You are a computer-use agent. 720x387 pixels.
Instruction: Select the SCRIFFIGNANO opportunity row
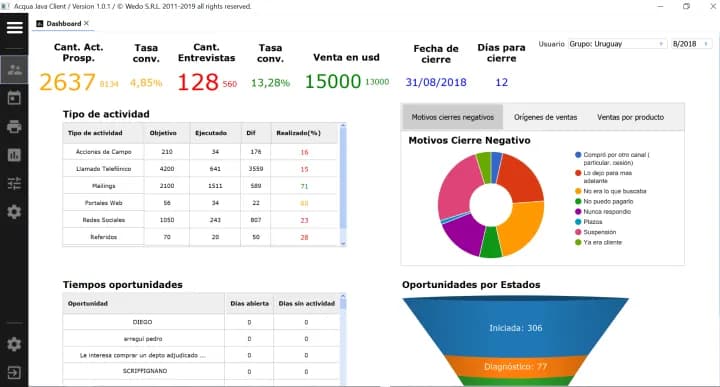[x=201, y=371]
